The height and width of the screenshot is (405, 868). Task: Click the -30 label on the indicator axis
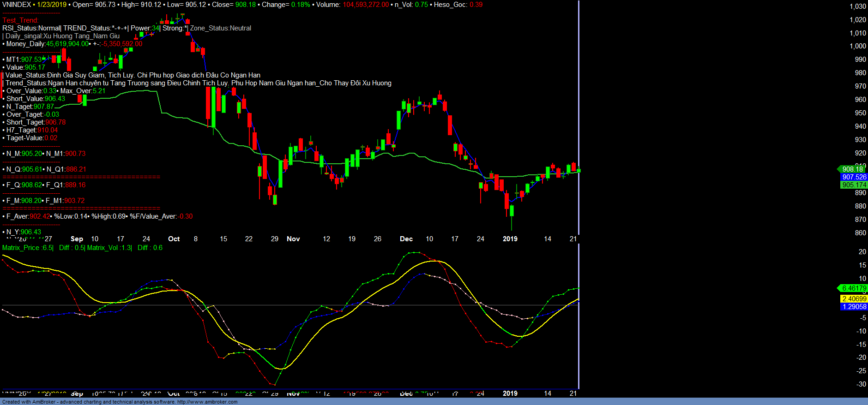861,384
